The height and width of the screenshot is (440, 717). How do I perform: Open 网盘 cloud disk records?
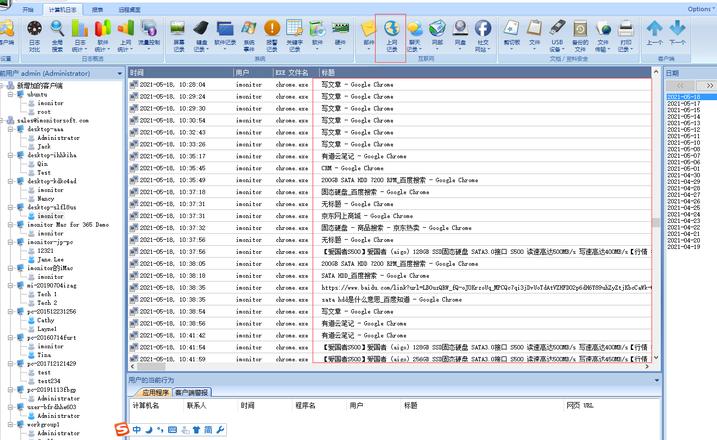pos(460,33)
